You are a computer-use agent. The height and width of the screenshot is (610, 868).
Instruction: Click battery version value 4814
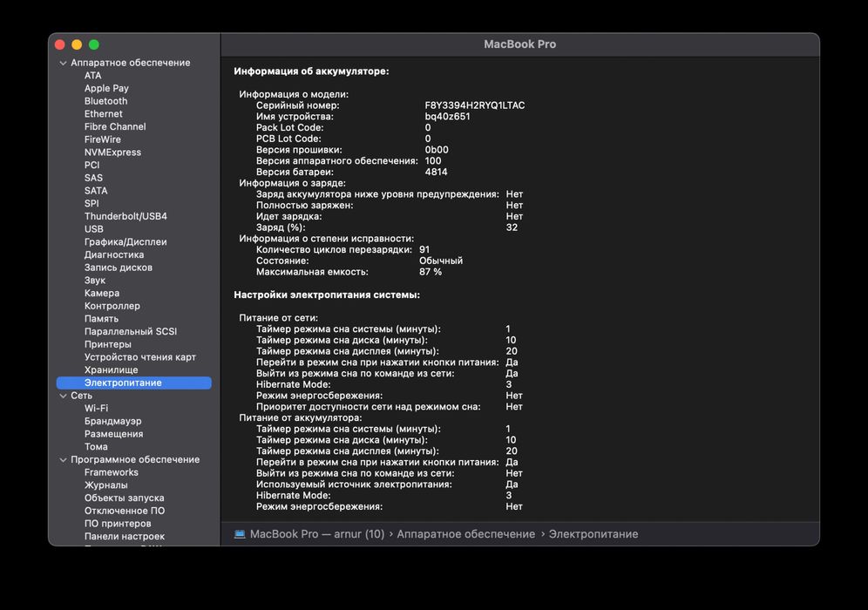coord(436,172)
